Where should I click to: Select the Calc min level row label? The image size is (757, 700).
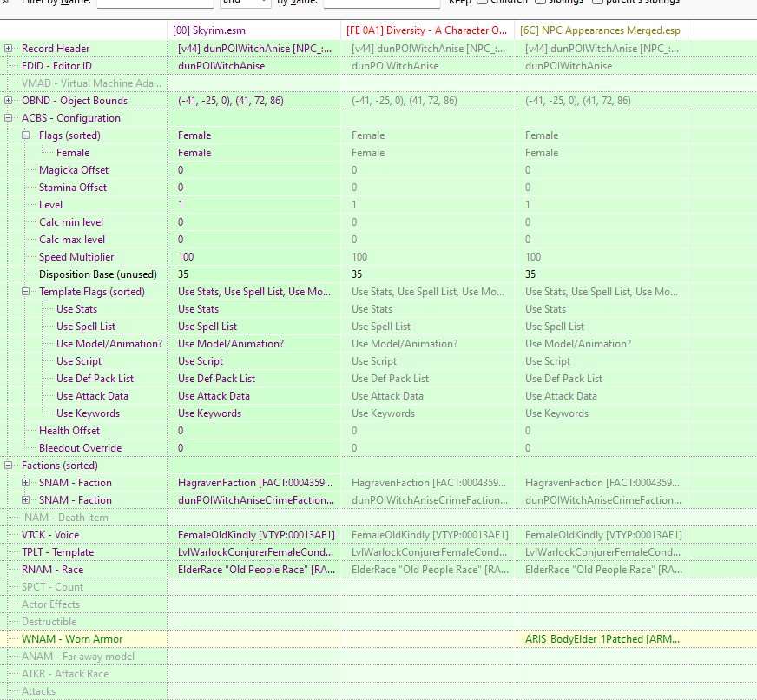(71, 222)
